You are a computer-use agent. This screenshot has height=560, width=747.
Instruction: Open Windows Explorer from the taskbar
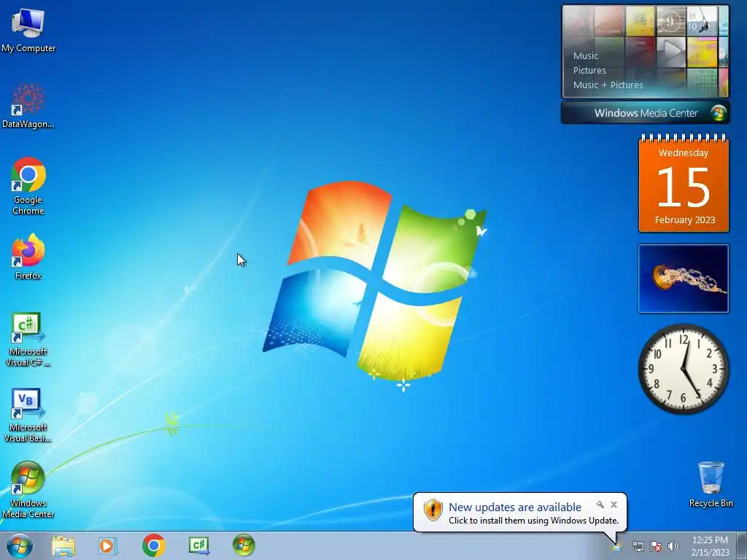[x=63, y=545]
